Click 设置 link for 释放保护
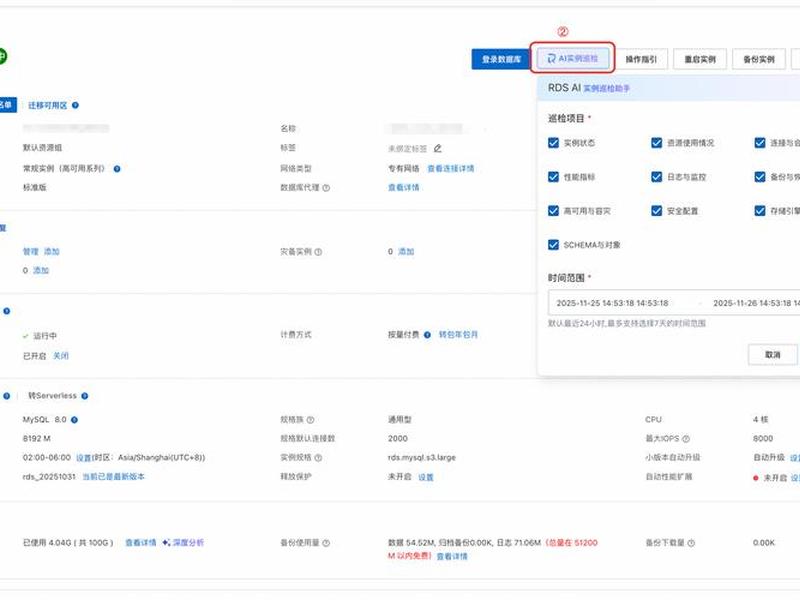800x600 pixels. coord(426,477)
